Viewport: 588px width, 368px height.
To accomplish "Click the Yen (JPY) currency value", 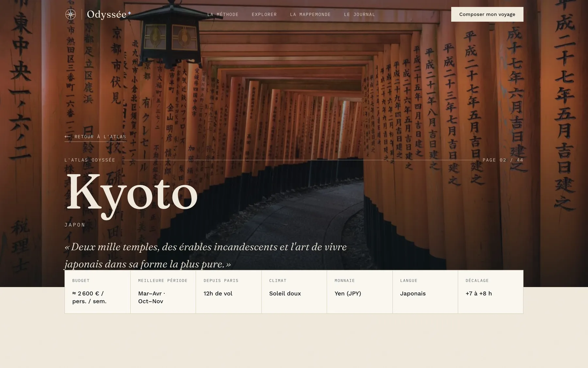I will tap(348, 293).
